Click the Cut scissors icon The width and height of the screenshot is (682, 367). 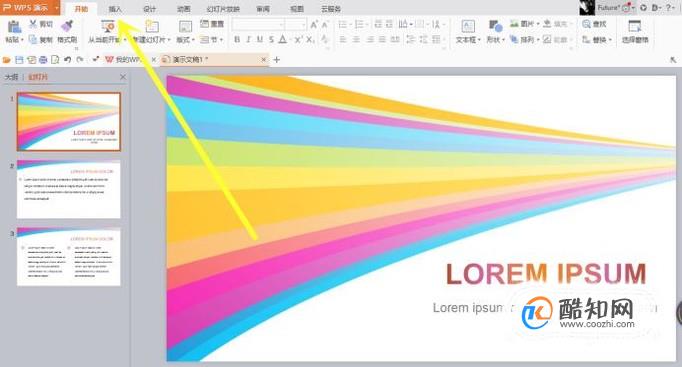coord(33,24)
